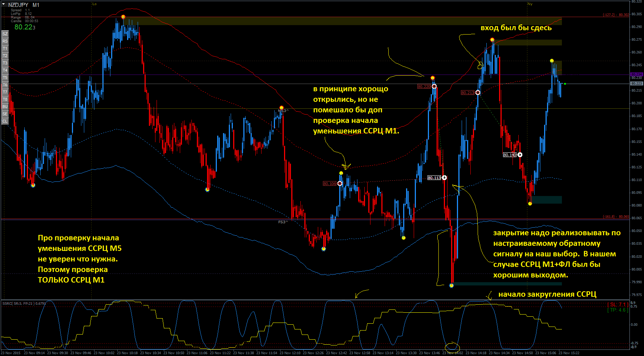Image resolution: width=644 pixels, height=356 pixels.
Task: Select the 'закрытие надо реализовывать' text block
Action: pyautogui.click(x=557, y=254)
